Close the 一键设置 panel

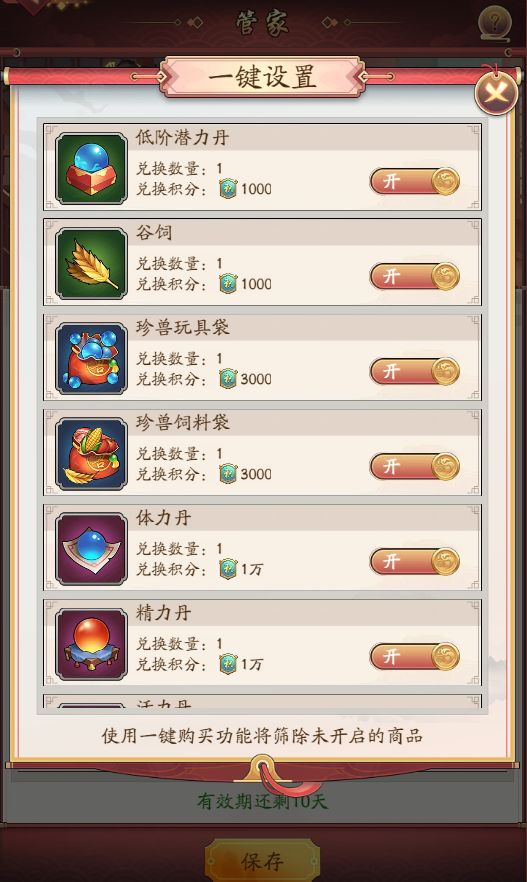tap(496, 92)
